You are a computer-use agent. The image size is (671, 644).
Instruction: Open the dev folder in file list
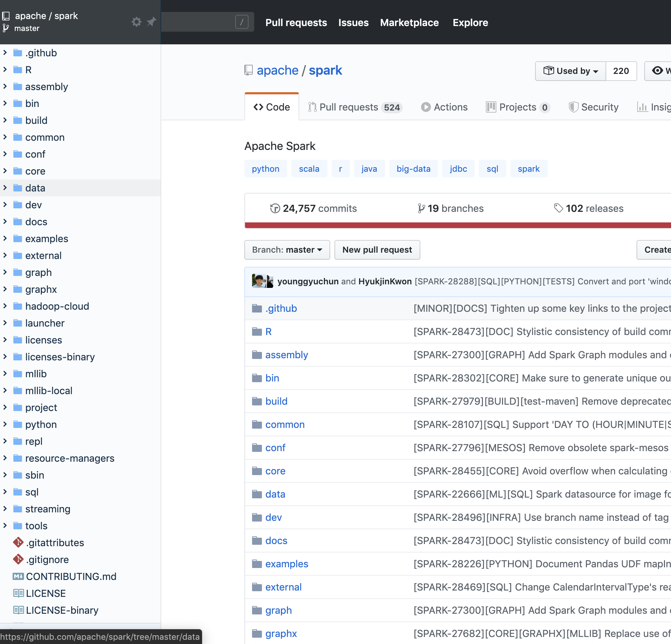pyautogui.click(x=274, y=517)
